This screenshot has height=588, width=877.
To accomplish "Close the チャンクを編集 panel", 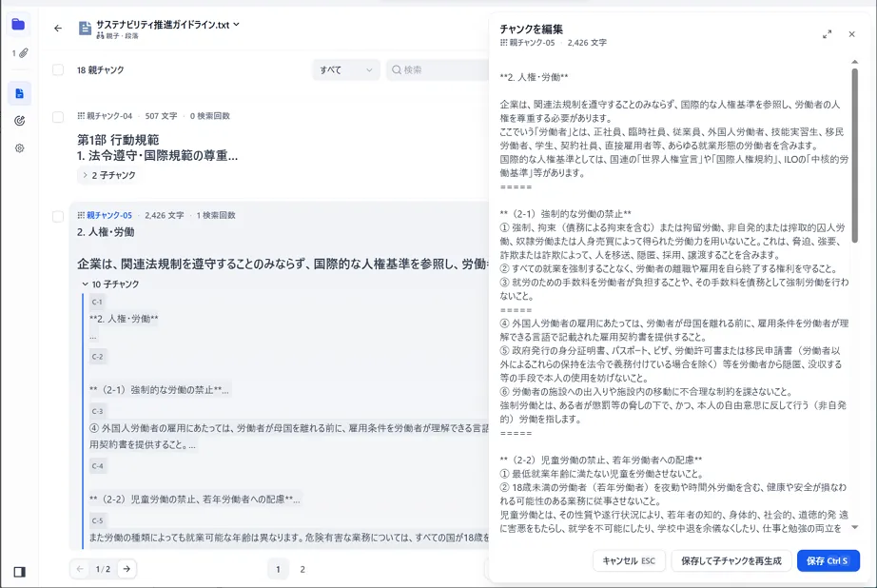I will 852,34.
